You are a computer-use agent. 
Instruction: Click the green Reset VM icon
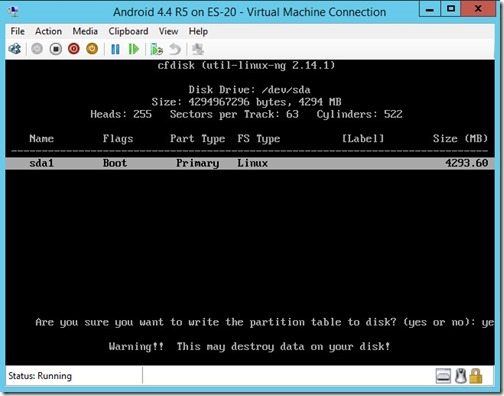pyautogui.click(x=134, y=49)
